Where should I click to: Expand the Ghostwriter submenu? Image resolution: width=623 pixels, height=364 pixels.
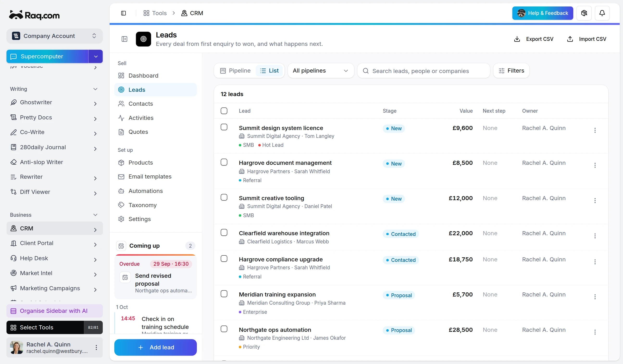(95, 104)
